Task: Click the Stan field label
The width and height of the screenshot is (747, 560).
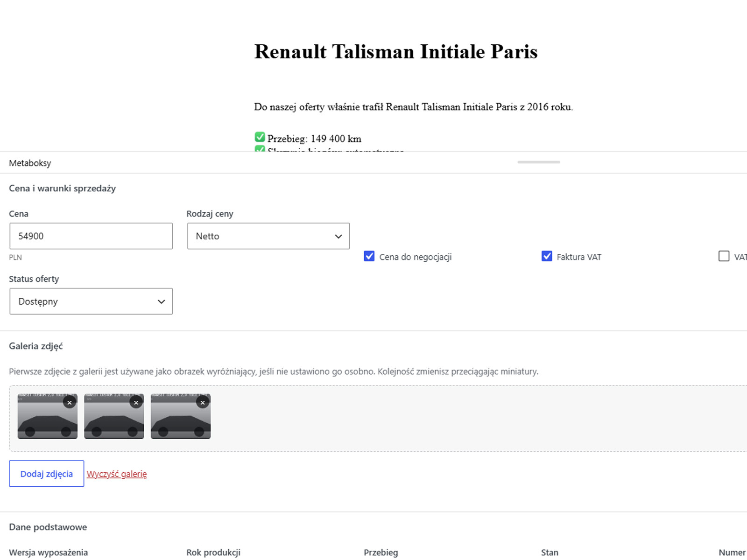Action: 550,553
